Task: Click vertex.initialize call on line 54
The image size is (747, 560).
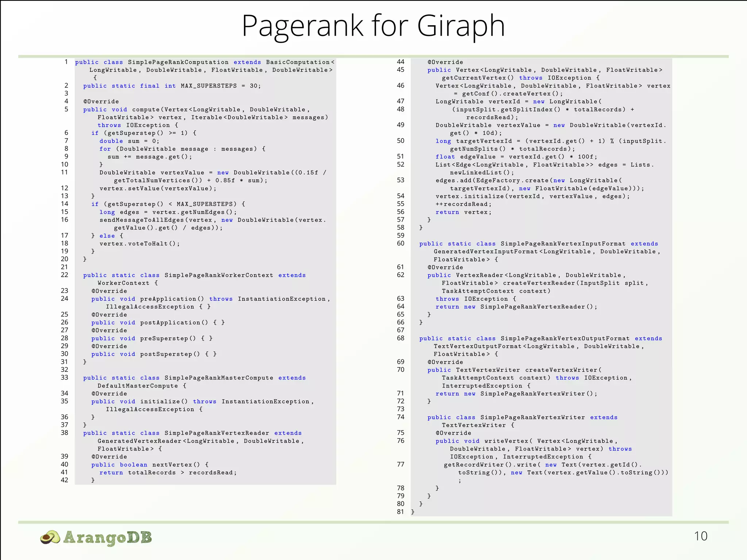Action: pos(533,197)
